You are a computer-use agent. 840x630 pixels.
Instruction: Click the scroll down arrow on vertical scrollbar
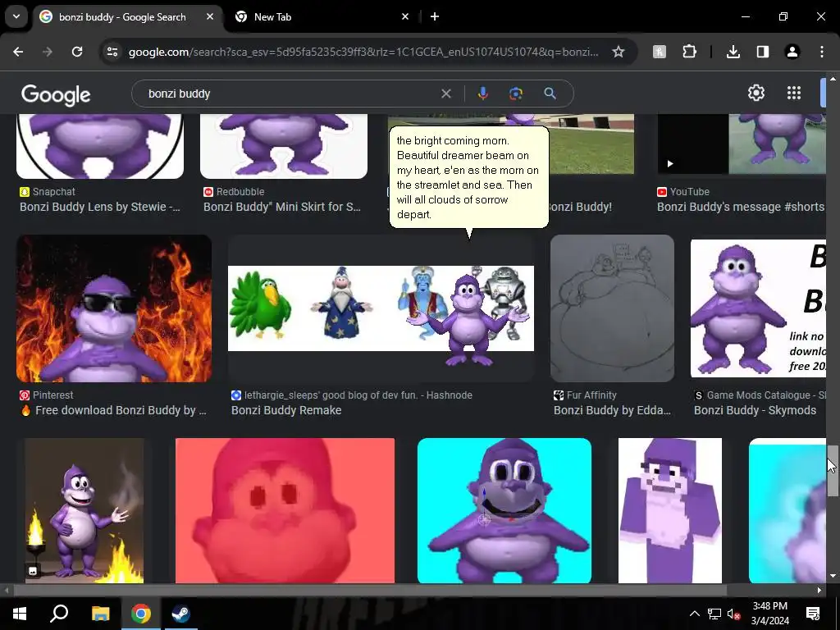(x=833, y=577)
